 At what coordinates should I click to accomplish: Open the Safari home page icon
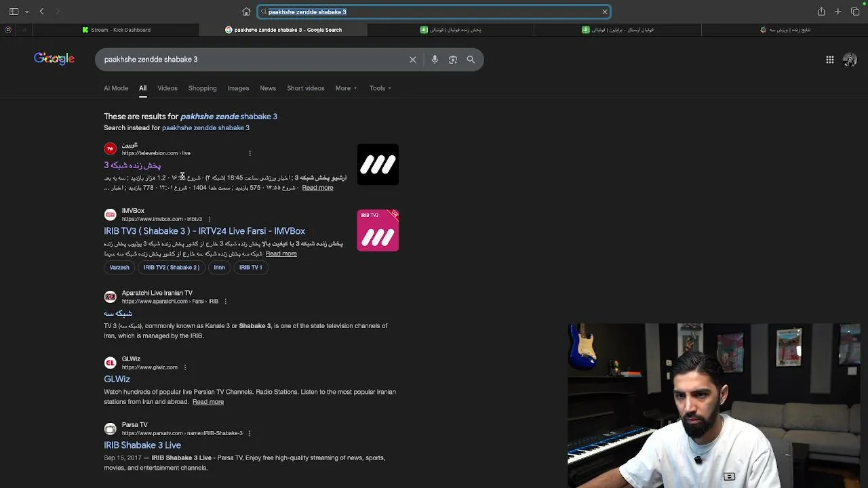coord(246,12)
